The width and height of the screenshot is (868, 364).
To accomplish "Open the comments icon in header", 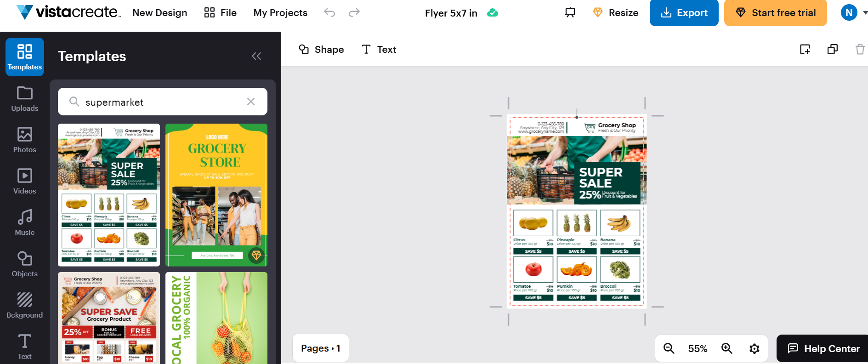I will pyautogui.click(x=570, y=12).
